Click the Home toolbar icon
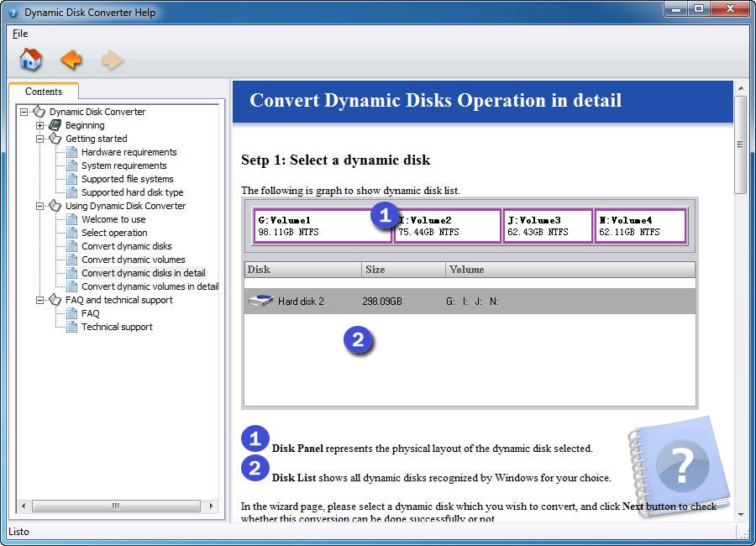 (x=30, y=60)
